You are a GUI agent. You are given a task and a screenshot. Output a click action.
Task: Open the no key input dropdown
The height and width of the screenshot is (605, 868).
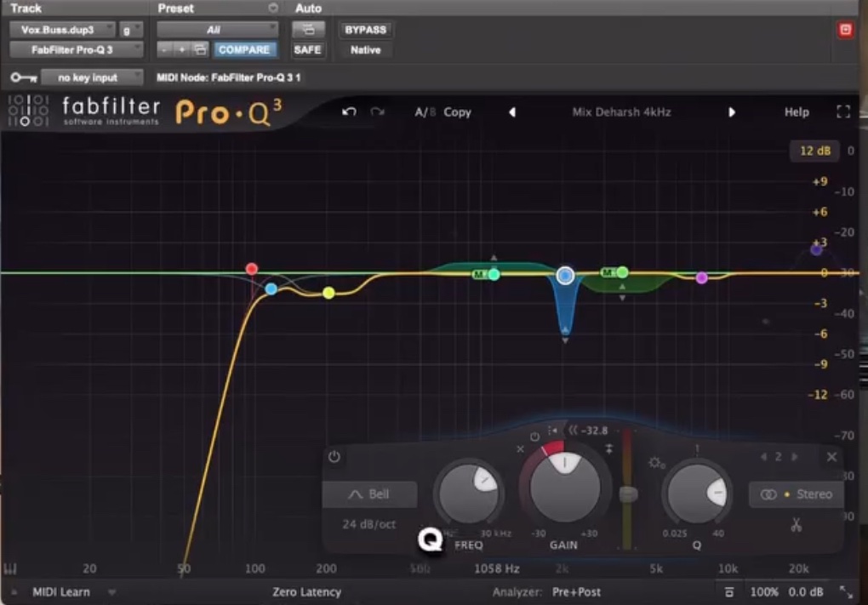(x=93, y=77)
